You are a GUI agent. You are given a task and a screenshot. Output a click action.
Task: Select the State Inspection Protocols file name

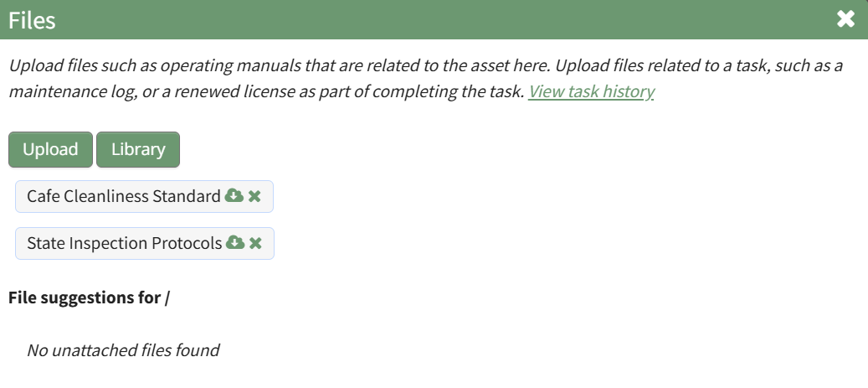(x=125, y=243)
